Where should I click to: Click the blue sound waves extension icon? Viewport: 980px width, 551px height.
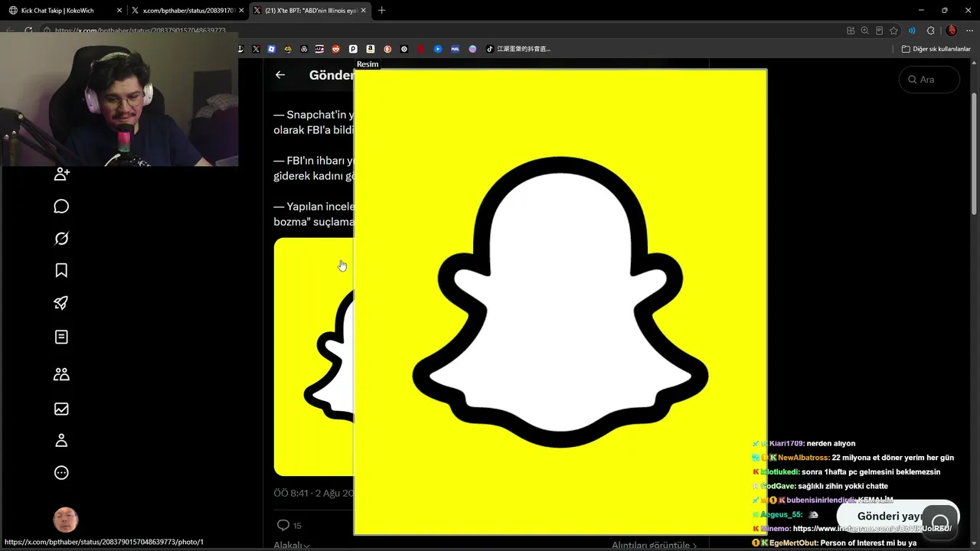click(912, 31)
